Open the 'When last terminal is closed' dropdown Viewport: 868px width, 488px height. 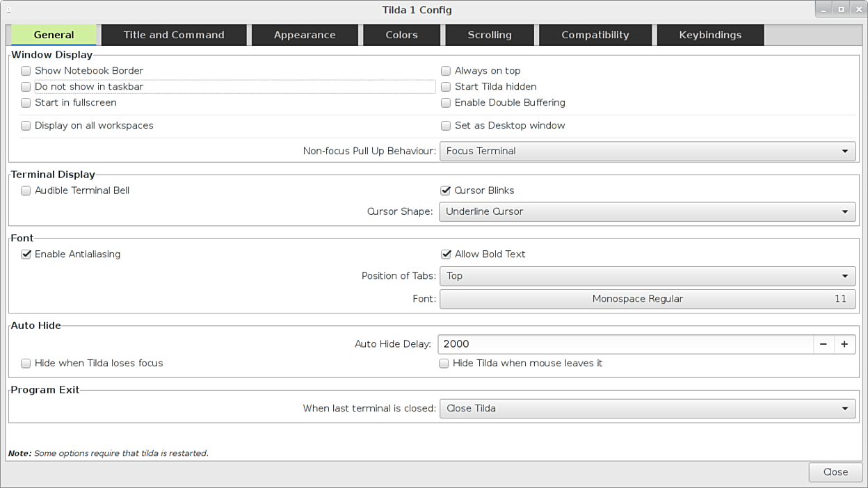647,409
